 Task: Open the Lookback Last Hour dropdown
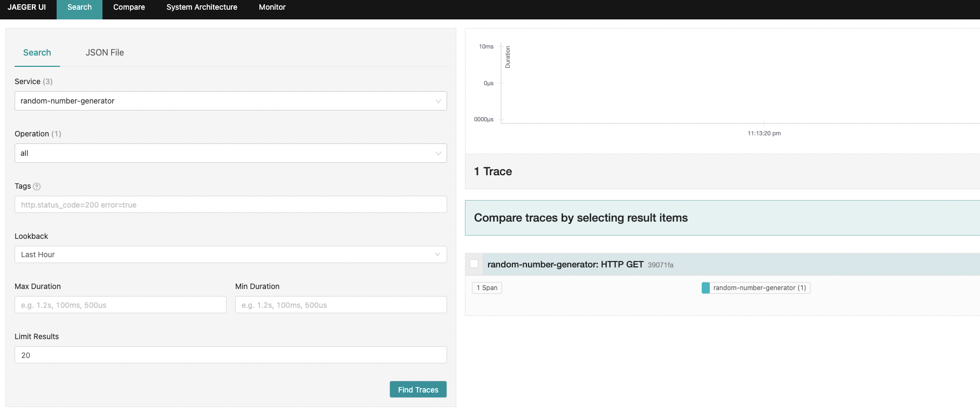pyautogui.click(x=230, y=254)
